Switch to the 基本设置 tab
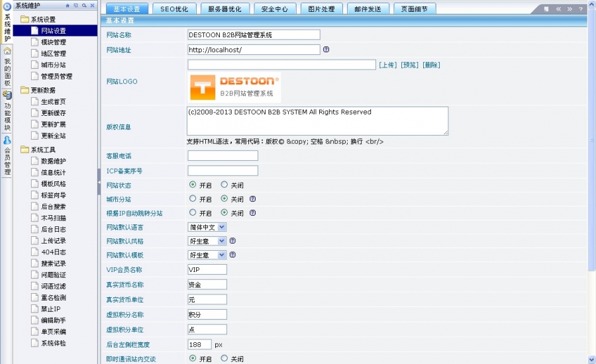The image size is (596, 364). (126, 9)
